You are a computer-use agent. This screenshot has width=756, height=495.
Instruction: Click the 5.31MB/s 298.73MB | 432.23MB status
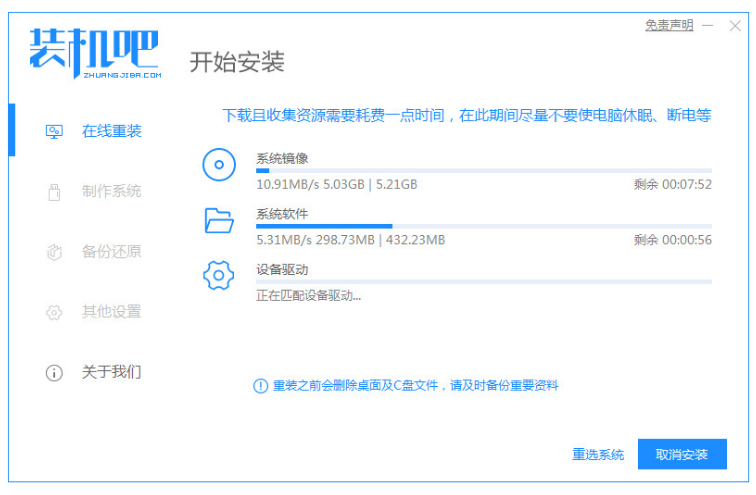tap(351, 240)
